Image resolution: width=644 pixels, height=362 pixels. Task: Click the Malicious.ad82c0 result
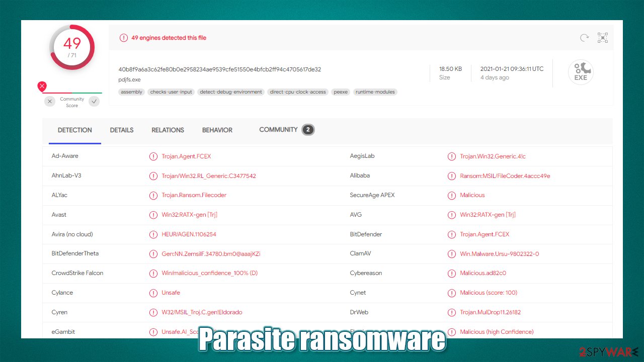tap(483, 274)
